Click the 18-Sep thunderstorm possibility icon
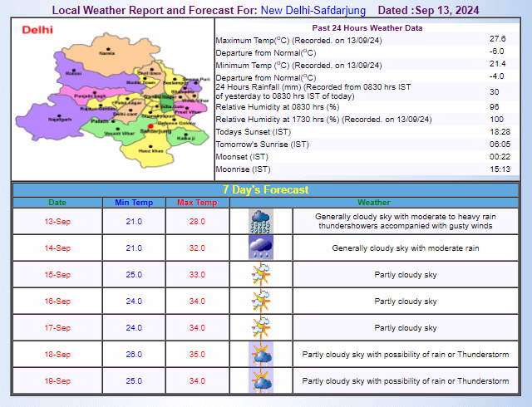 pos(262,354)
